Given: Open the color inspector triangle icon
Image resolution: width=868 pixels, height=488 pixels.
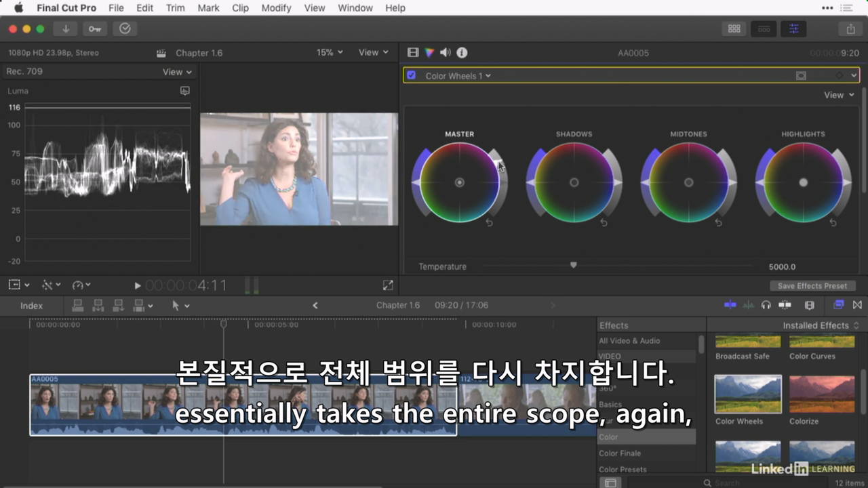Looking at the screenshot, I should click(429, 52).
